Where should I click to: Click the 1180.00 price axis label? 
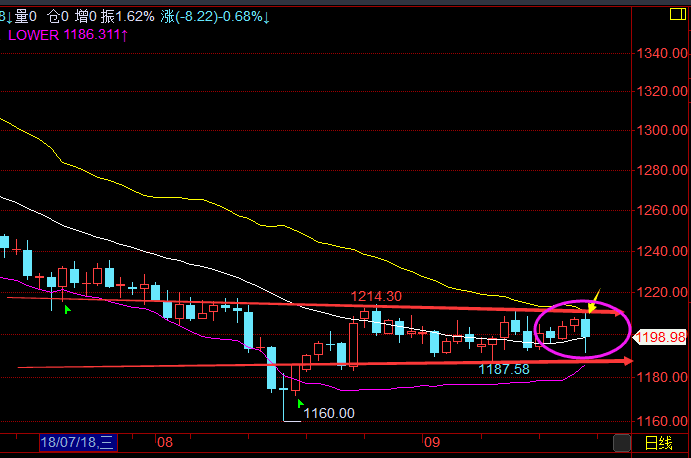(662, 377)
